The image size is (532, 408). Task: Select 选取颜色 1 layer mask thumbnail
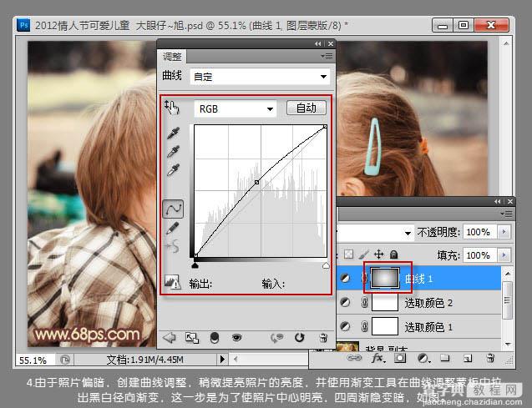385,327
